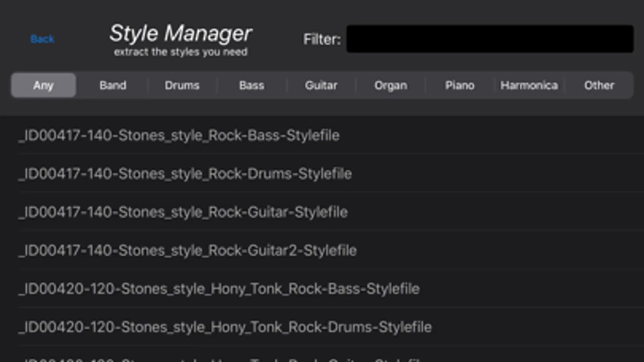Focus the Filter text field
Image resolution: width=644 pixels, height=362 pixels.
click(x=489, y=39)
